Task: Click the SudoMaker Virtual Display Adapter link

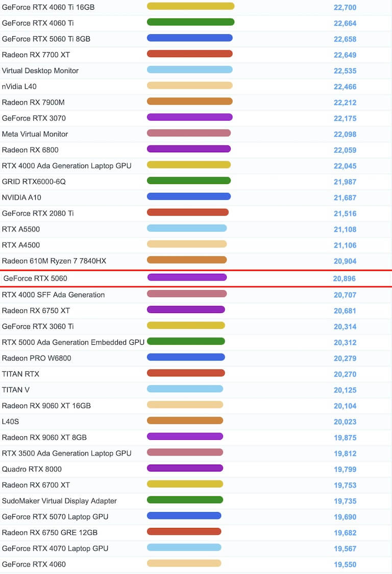Action: [59, 500]
